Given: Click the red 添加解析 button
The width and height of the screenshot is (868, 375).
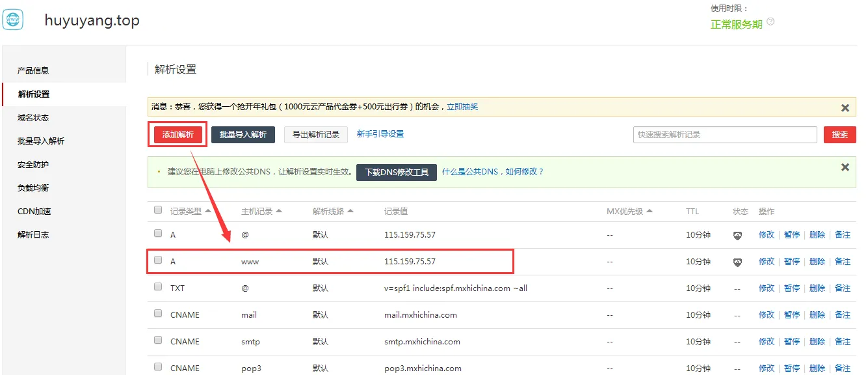Looking at the screenshot, I should point(178,134).
